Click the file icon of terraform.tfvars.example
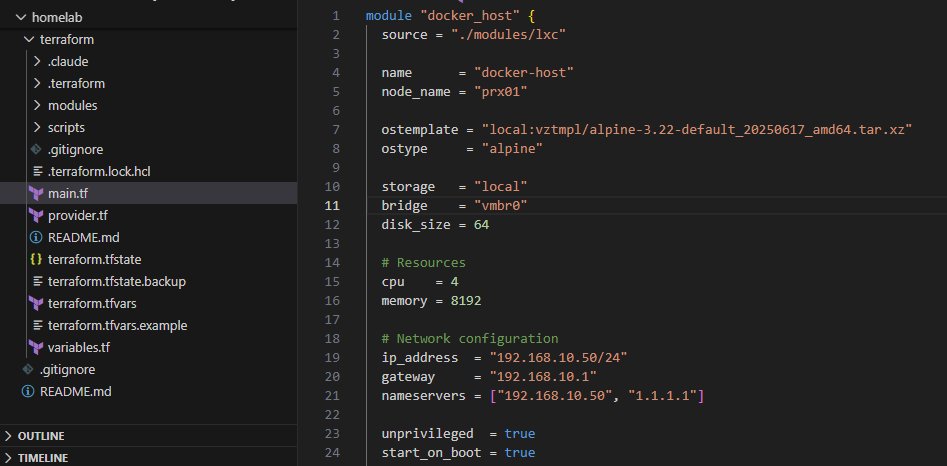The image size is (947, 466). click(37, 325)
